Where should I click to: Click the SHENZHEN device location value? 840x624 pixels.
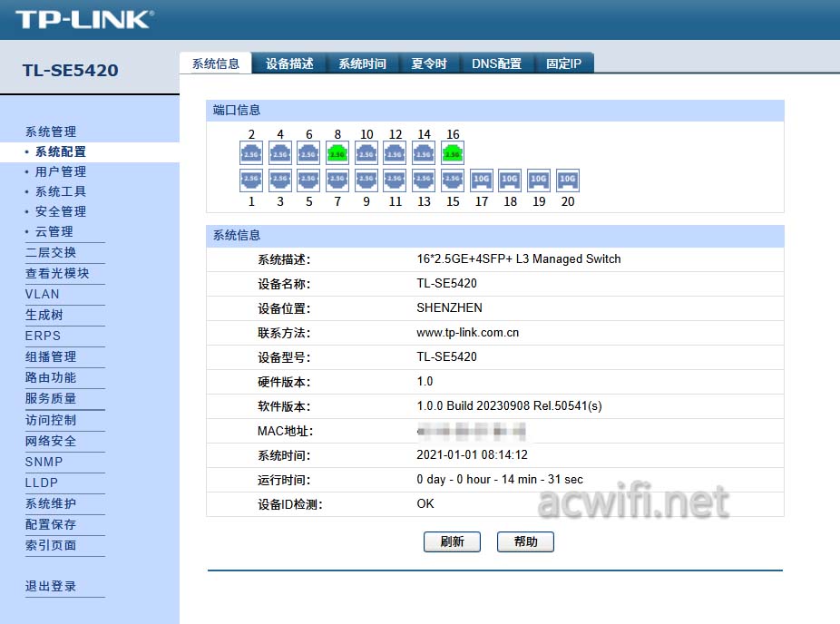449,308
